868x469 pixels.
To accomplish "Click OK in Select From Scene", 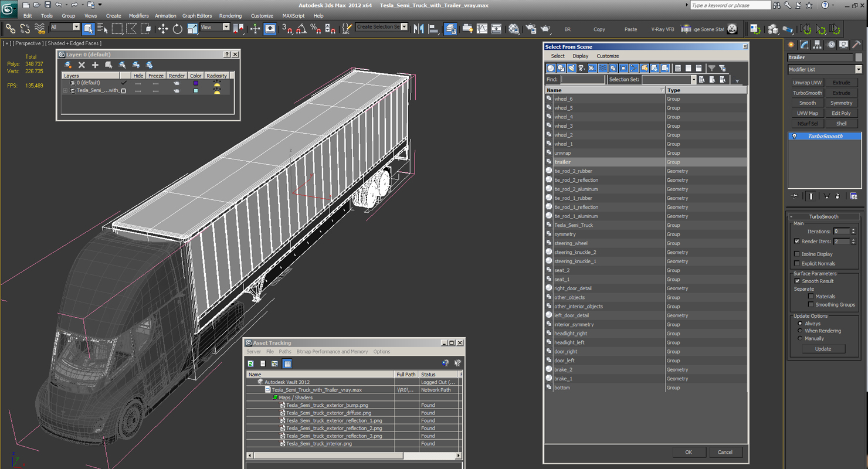I will click(x=689, y=452).
